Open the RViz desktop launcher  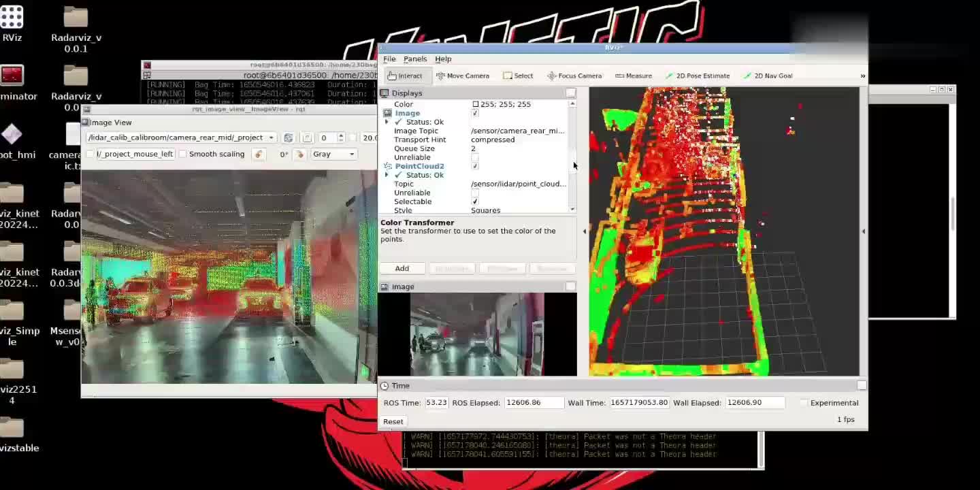click(x=12, y=22)
